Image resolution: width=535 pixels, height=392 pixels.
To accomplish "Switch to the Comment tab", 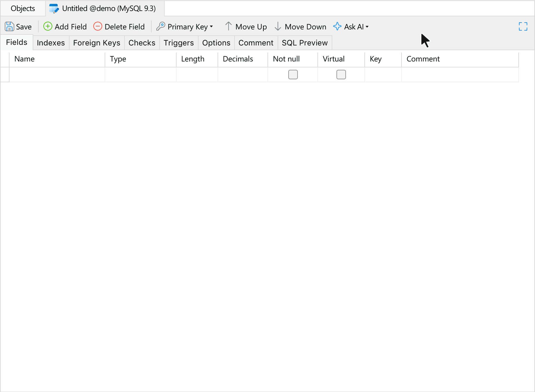I will 256,43.
